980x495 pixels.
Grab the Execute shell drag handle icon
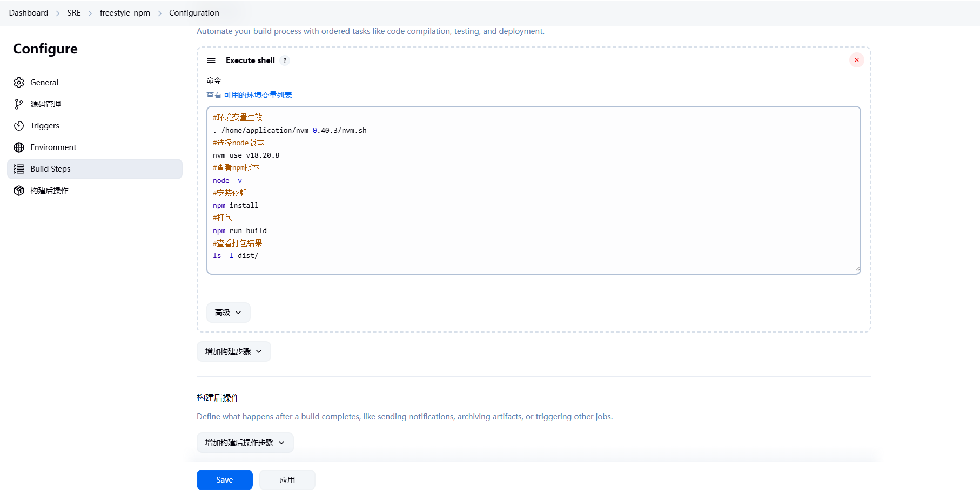[x=211, y=60]
